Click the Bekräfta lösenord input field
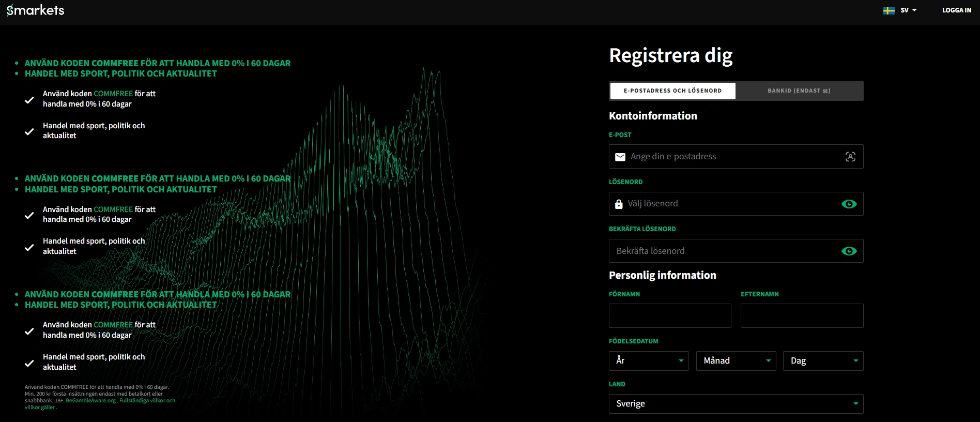 (x=736, y=251)
